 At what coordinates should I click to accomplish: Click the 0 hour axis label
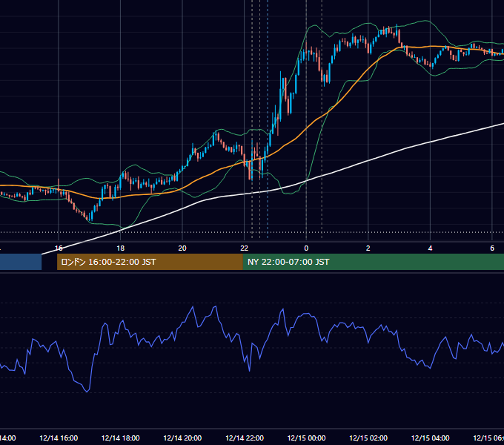pyautogui.click(x=306, y=248)
